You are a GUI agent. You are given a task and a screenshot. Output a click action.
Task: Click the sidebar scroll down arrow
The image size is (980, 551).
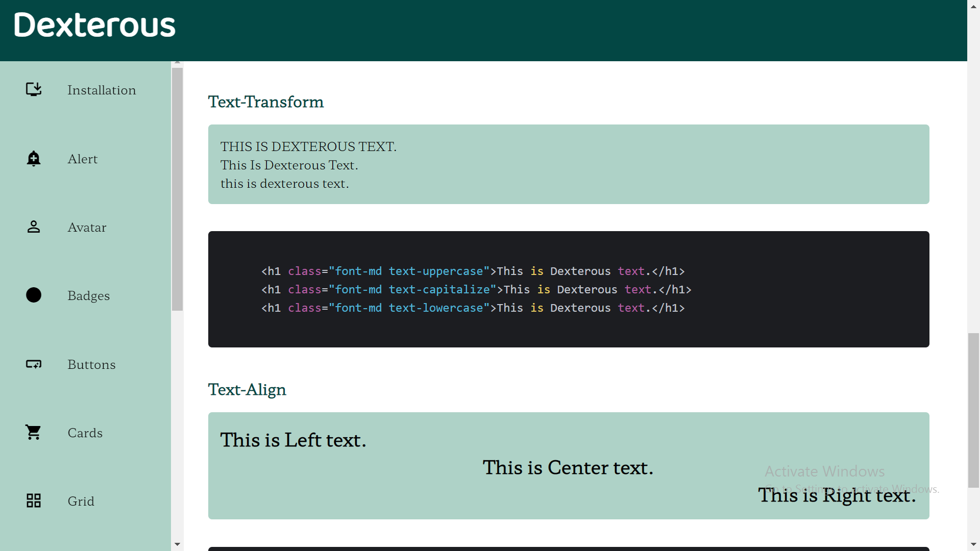point(177,544)
